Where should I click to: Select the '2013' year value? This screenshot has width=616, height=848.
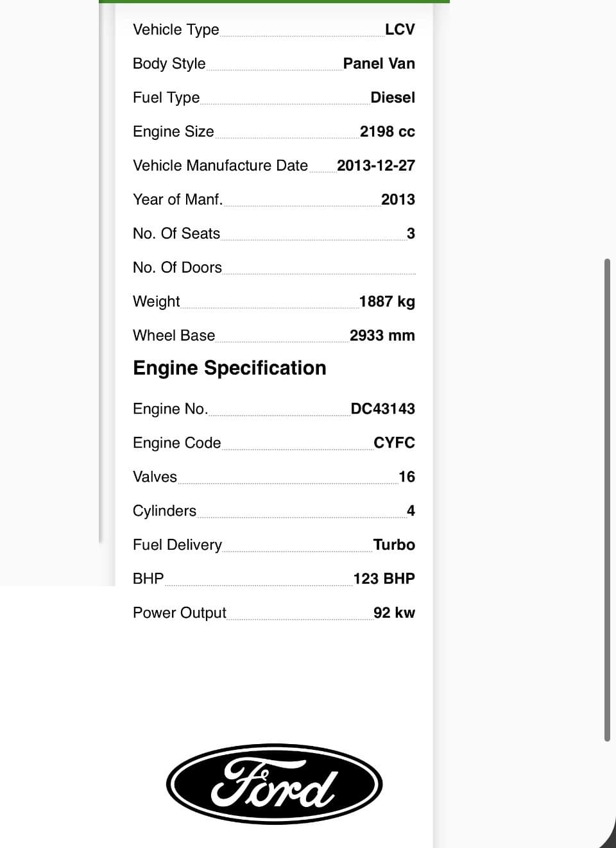point(398,199)
